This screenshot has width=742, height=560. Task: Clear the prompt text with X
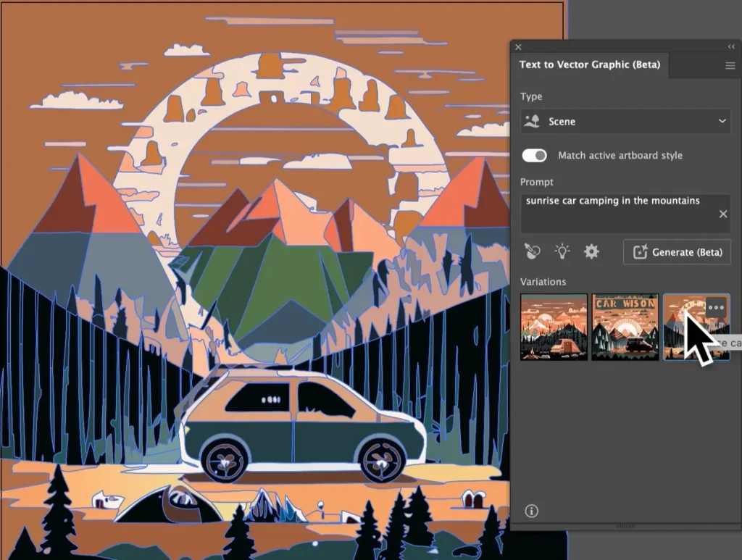tap(722, 214)
